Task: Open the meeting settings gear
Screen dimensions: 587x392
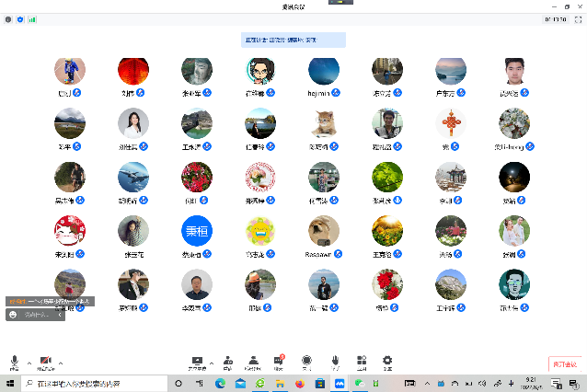Action: pos(387,362)
